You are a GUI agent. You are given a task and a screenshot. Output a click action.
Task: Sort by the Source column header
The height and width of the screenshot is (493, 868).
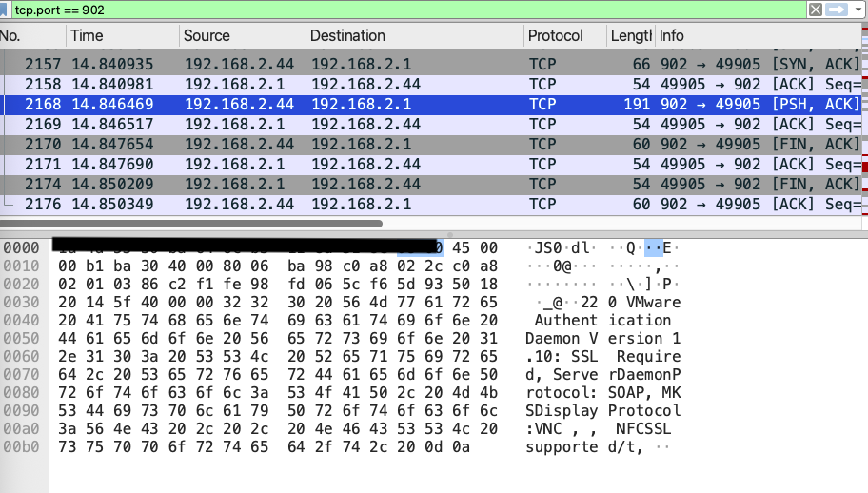[242, 35]
